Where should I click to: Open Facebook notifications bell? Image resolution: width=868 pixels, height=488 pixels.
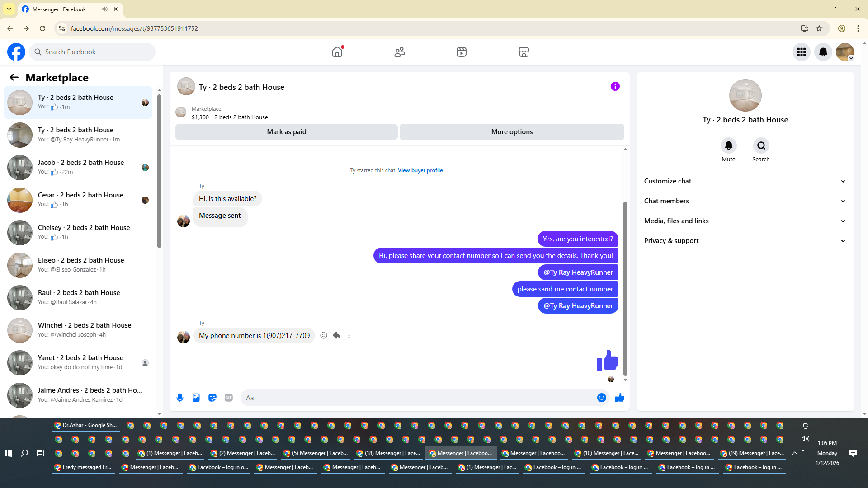tap(823, 52)
